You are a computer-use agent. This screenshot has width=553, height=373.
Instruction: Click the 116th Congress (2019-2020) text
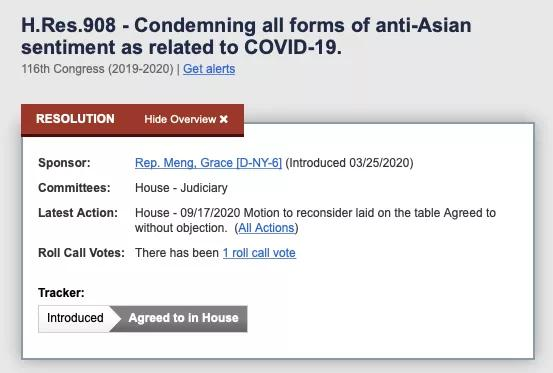[x=97, y=69]
